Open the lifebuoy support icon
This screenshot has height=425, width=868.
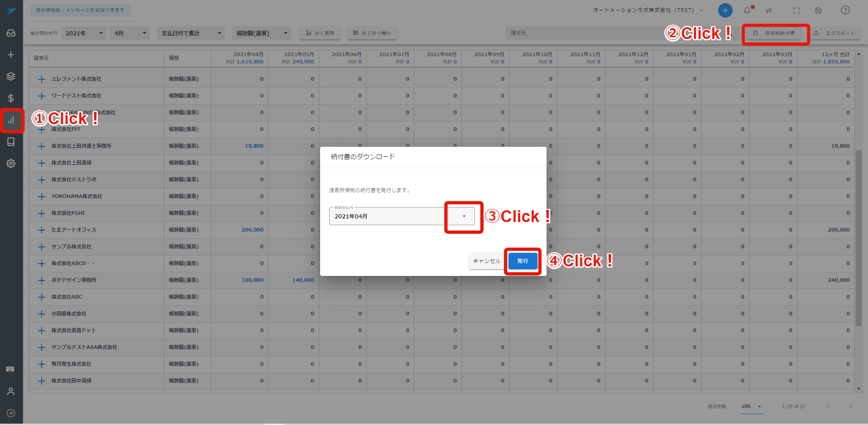tap(818, 10)
